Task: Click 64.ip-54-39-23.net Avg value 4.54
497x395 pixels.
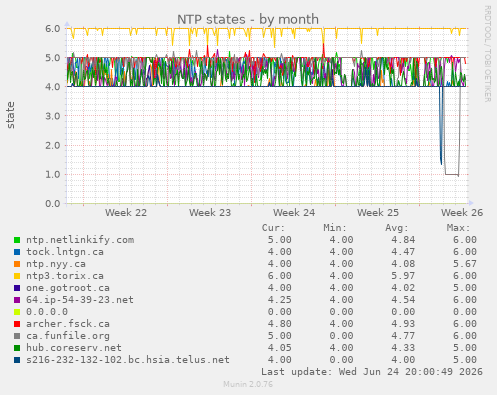Action: (403, 300)
